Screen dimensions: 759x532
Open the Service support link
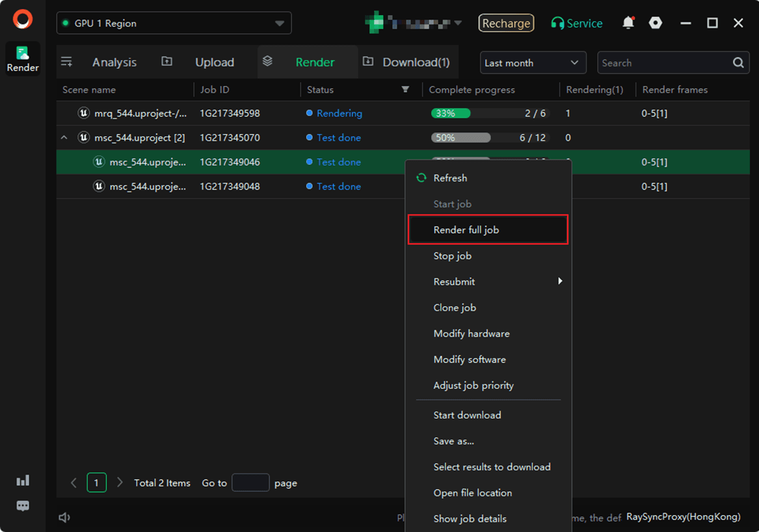(576, 23)
